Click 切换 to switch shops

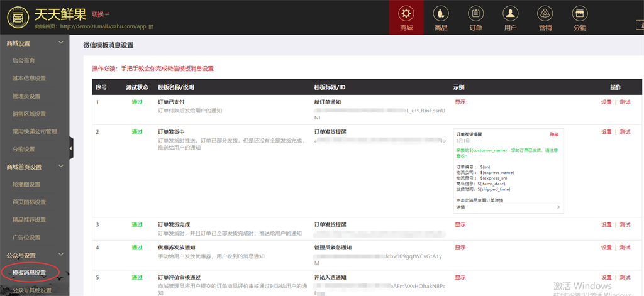coord(100,14)
